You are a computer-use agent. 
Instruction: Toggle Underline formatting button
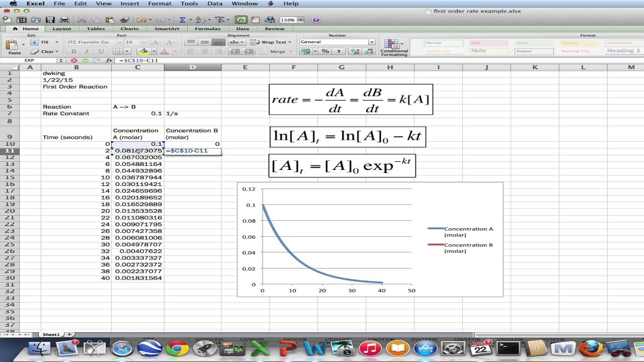tap(101, 51)
